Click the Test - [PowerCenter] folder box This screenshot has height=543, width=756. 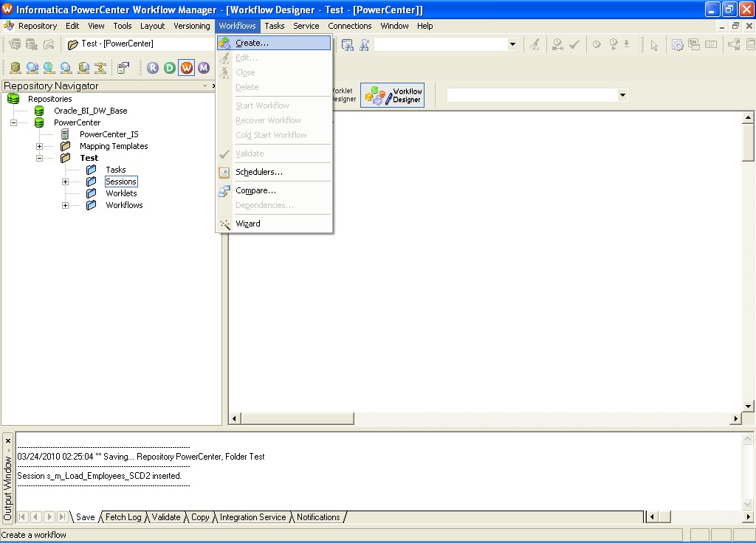pyautogui.click(x=140, y=44)
